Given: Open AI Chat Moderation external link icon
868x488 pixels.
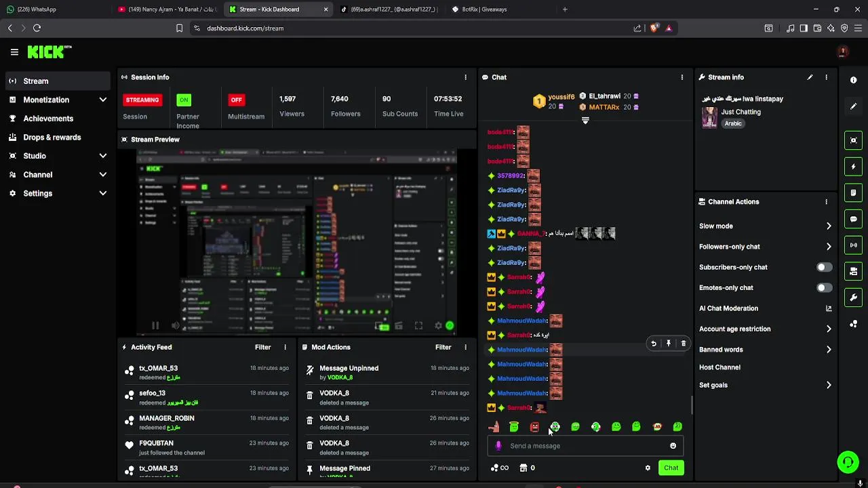Looking at the screenshot, I should (828, 308).
